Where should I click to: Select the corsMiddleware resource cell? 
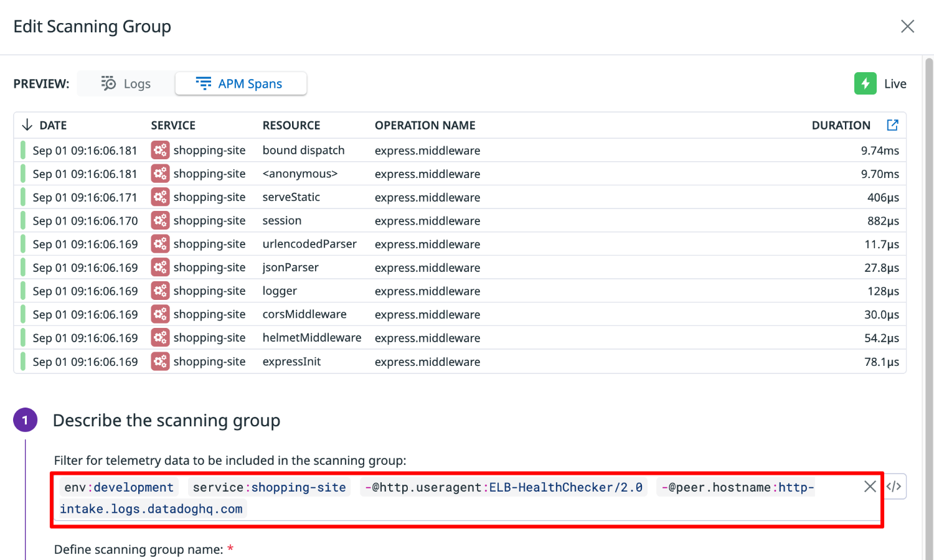pyautogui.click(x=304, y=314)
